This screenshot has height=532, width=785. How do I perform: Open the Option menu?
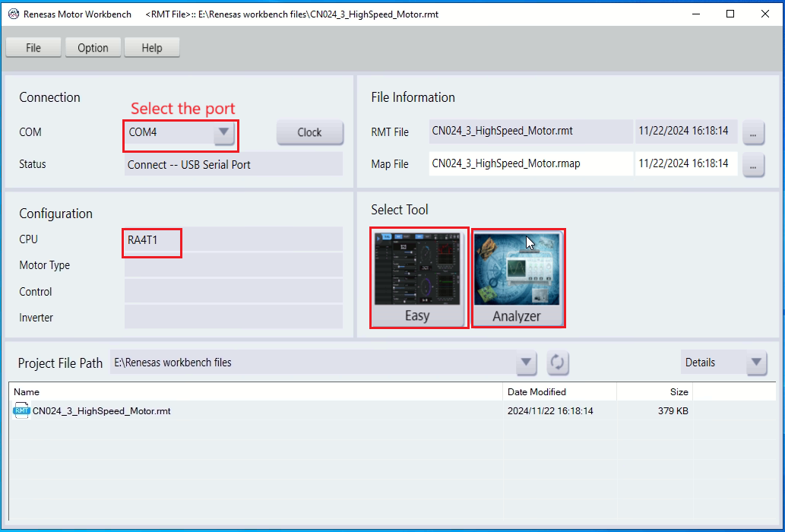pos(93,48)
